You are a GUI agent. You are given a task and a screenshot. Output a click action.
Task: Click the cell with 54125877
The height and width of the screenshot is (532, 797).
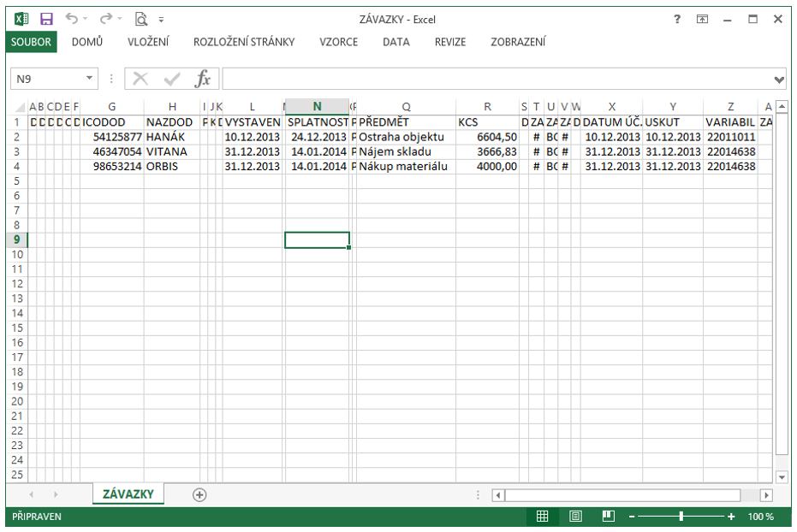(112, 137)
